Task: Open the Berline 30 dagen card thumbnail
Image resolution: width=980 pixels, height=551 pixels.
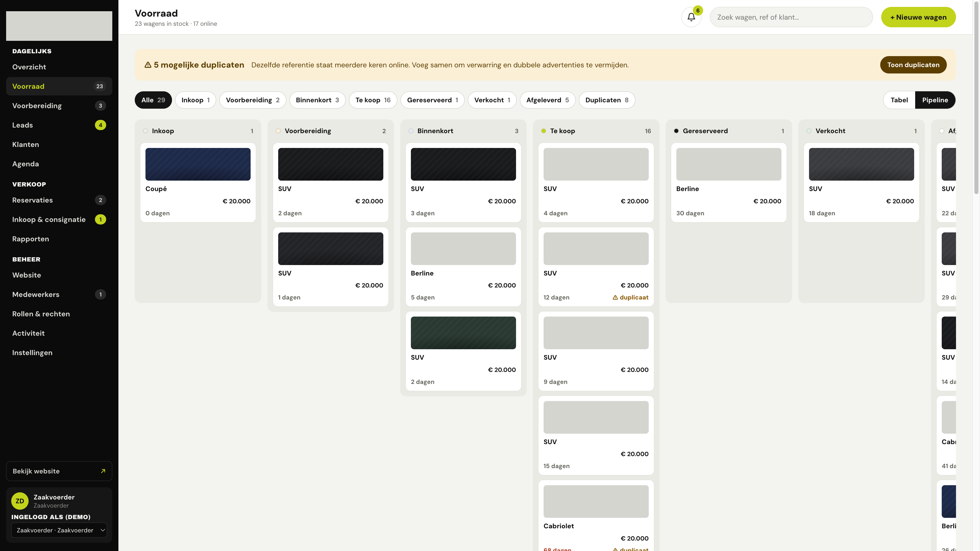Action: [x=729, y=164]
